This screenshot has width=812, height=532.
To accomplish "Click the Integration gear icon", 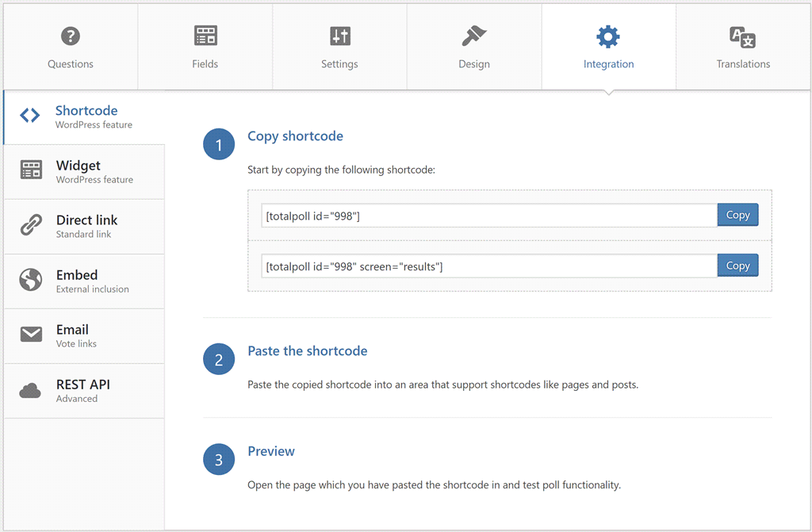I will click(x=608, y=36).
